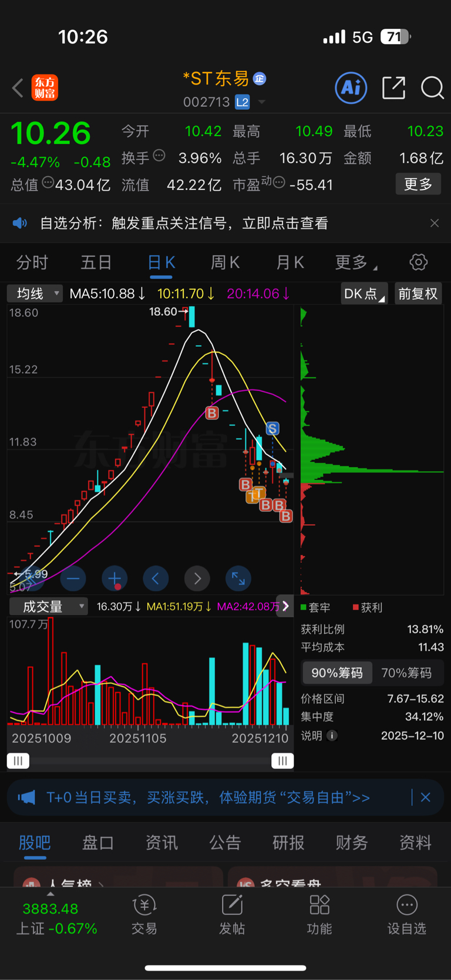Tap the 平均成本 11.43 value

(431, 647)
